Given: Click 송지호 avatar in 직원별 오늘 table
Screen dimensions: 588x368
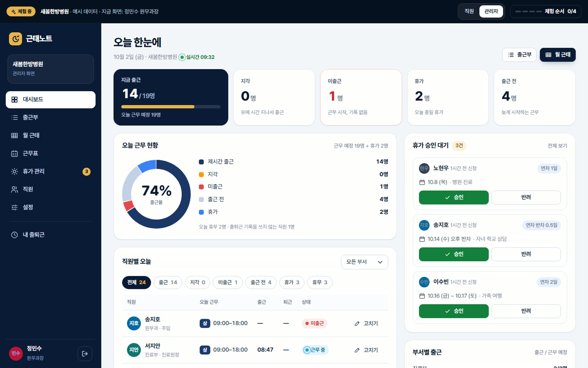Looking at the screenshot, I should click(x=134, y=323).
